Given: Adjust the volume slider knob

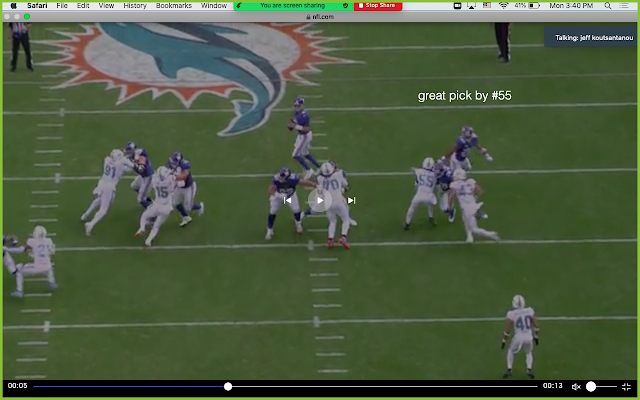Looking at the screenshot, I should click(591, 386).
